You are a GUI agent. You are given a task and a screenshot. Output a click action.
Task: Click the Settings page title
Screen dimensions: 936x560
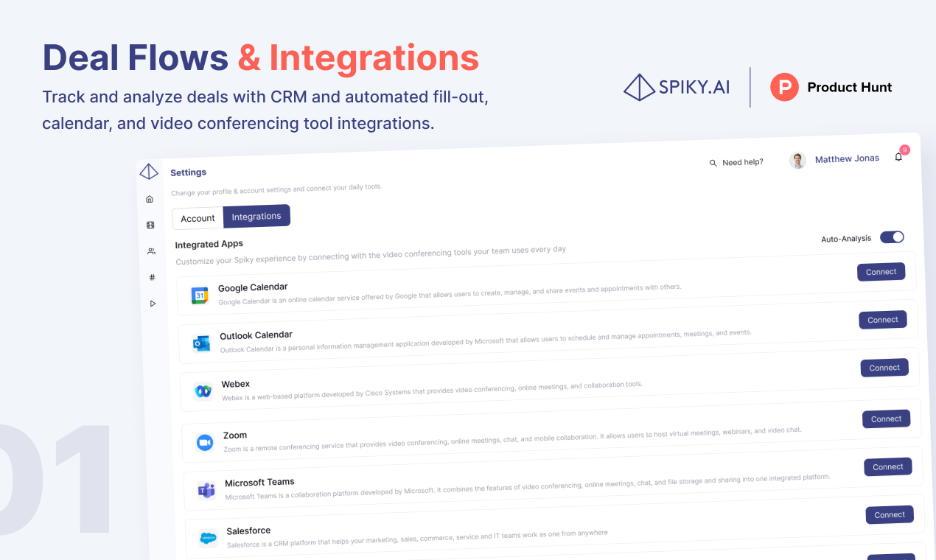[x=188, y=172]
